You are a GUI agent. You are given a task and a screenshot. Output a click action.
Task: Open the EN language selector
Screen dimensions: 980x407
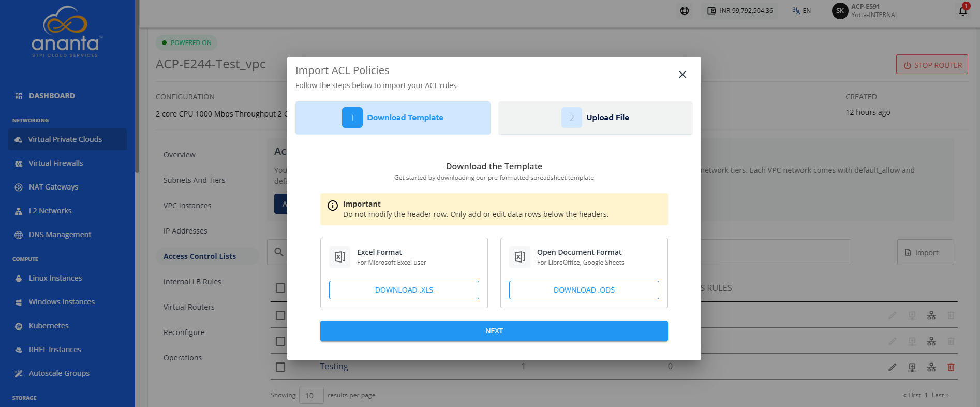pyautogui.click(x=801, y=11)
